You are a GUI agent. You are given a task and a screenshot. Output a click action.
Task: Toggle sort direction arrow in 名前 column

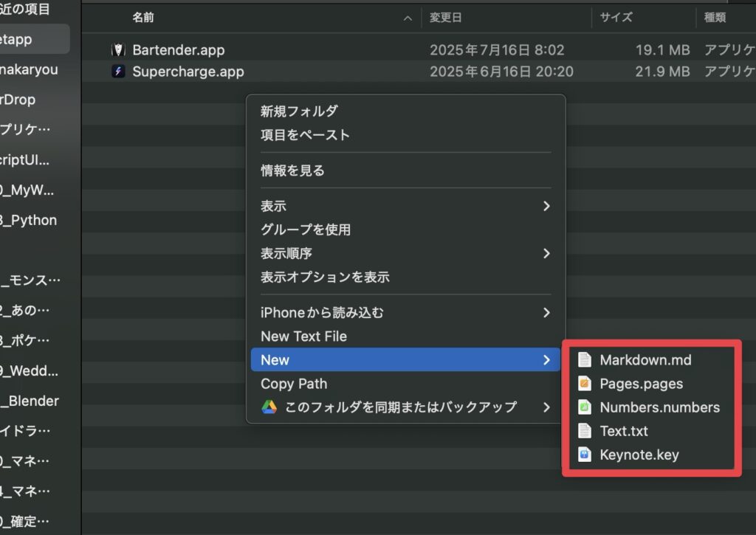[x=408, y=18]
